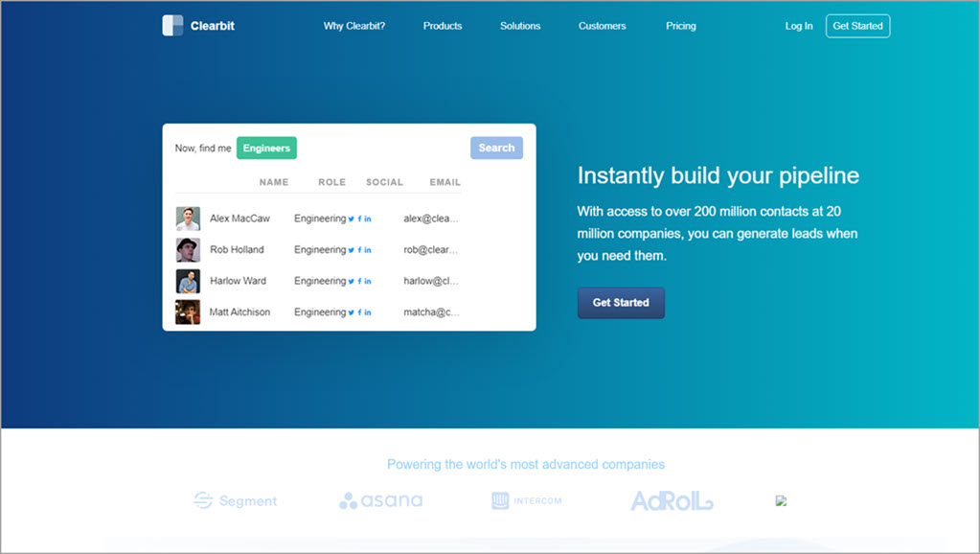The height and width of the screenshot is (554, 980).
Task: Open the Products menu
Action: 443,26
